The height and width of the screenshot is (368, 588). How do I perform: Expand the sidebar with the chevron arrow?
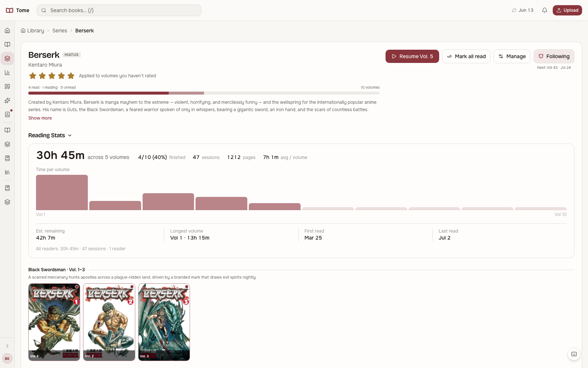[x=7, y=346]
